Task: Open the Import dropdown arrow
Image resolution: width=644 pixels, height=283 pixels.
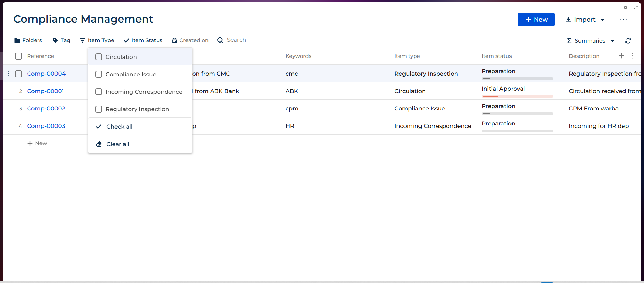Action: point(603,20)
